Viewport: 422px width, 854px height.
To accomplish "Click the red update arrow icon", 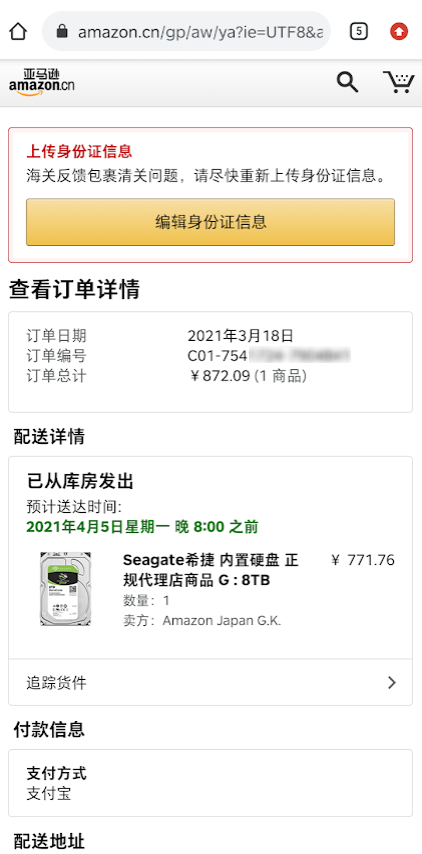I will [x=399, y=32].
